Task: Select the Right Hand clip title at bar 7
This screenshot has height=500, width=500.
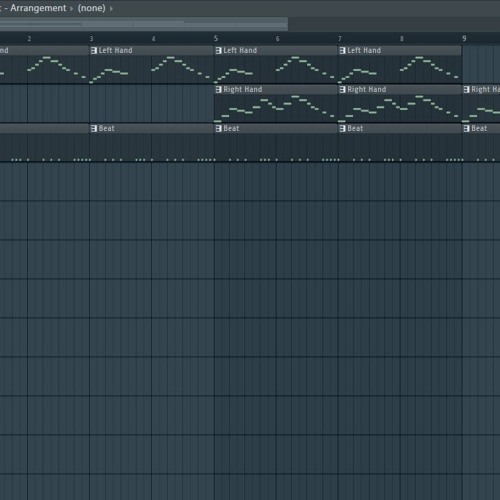Action: (367, 90)
